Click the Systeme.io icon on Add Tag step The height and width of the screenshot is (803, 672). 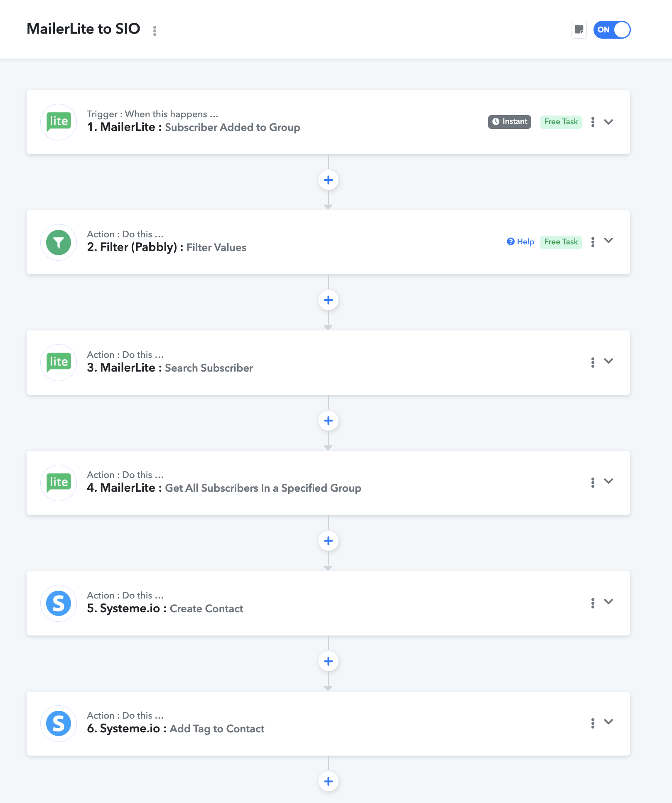tap(59, 723)
